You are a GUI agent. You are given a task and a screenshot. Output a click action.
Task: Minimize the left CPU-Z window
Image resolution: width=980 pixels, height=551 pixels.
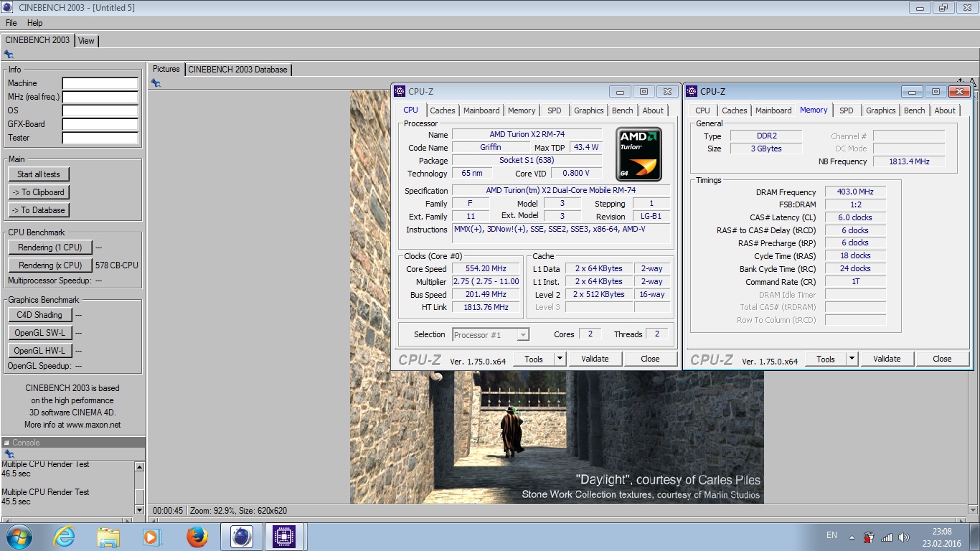[x=620, y=92]
